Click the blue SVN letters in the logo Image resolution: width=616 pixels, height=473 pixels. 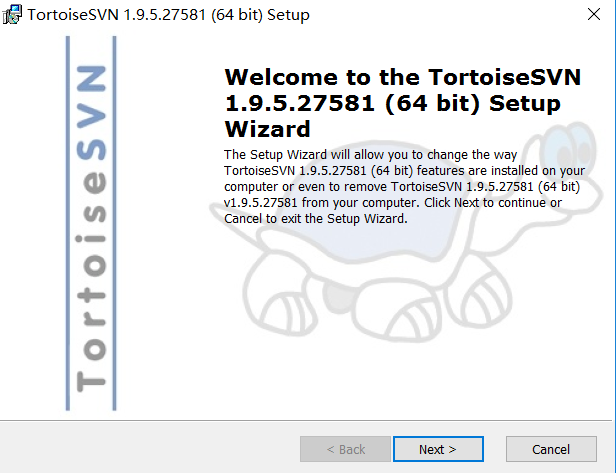click(x=91, y=113)
